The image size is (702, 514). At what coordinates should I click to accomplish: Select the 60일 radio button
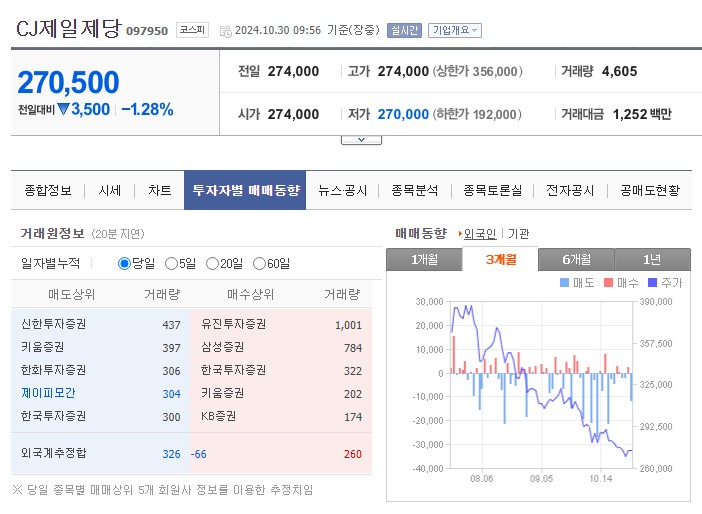pyautogui.click(x=259, y=264)
